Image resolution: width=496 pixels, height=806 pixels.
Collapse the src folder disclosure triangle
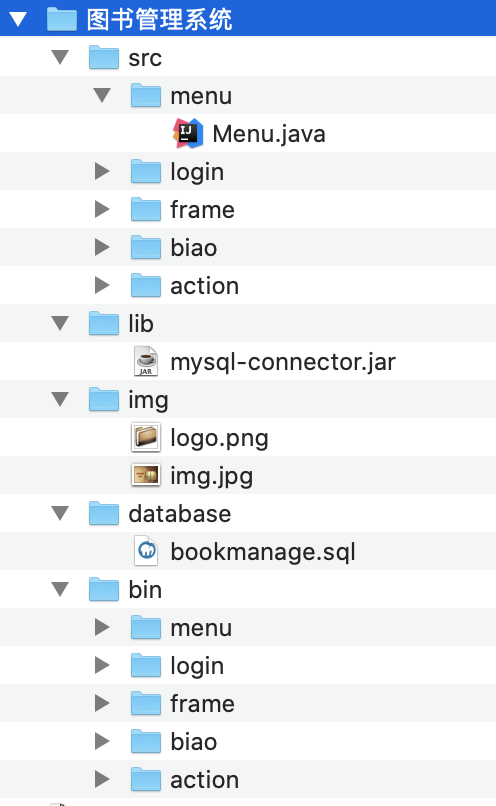tap(60, 57)
